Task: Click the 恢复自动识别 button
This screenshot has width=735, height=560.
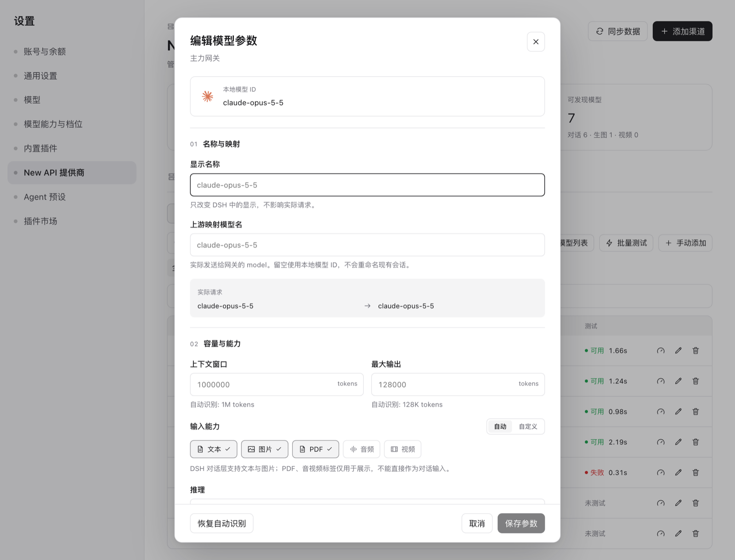Action: point(222,523)
